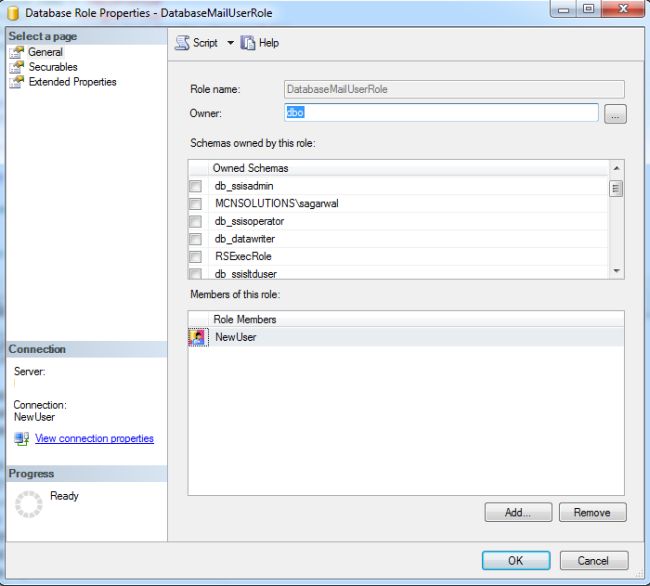Screen dimensions: 650x586
Task: Check the db_ssisoperator schema checkbox
Action: point(195,221)
